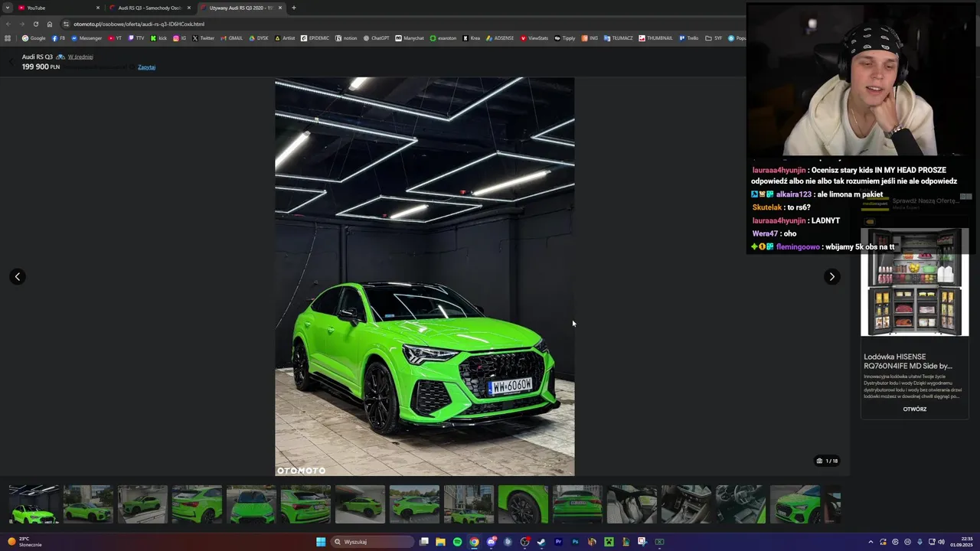Select the green wheel close-up thumbnail
Viewport: 980px width, 551px height.
[523, 504]
